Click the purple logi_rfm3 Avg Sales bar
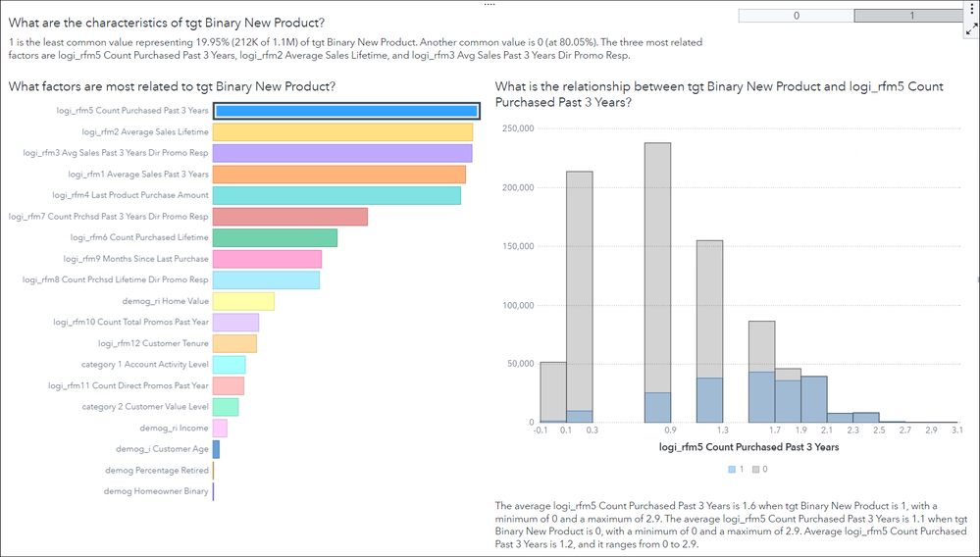The height and width of the screenshot is (557, 980). click(x=342, y=153)
